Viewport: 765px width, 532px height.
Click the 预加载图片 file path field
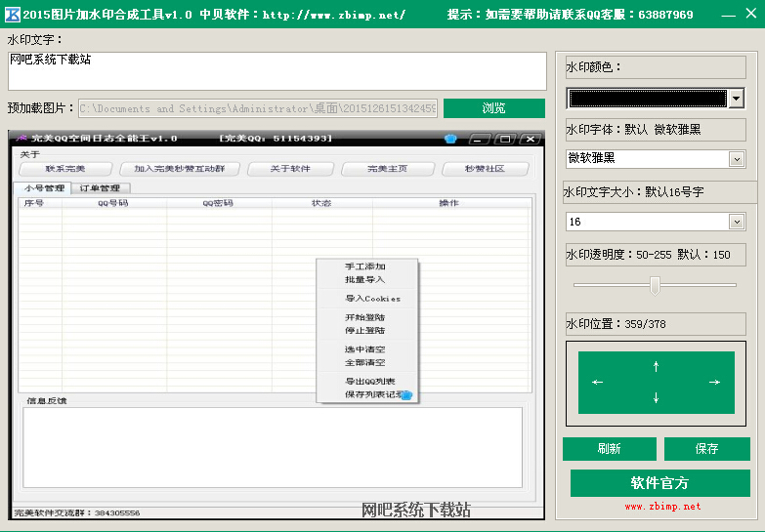point(257,108)
